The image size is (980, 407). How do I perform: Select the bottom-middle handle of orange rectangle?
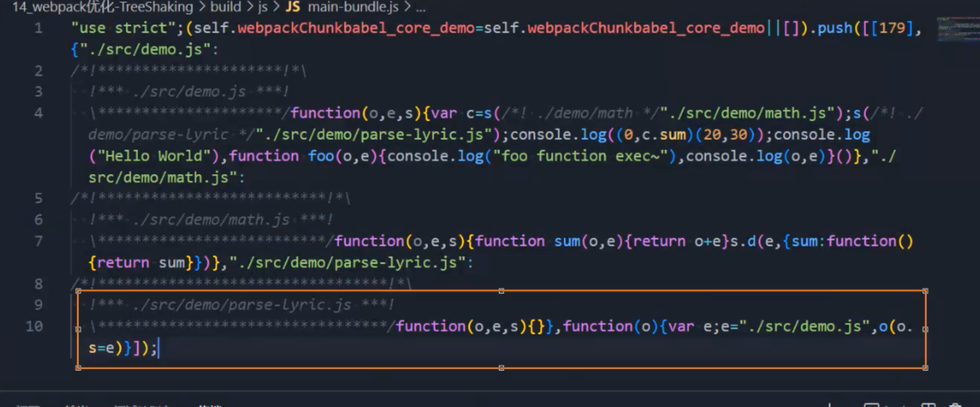[x=501, y=368]
